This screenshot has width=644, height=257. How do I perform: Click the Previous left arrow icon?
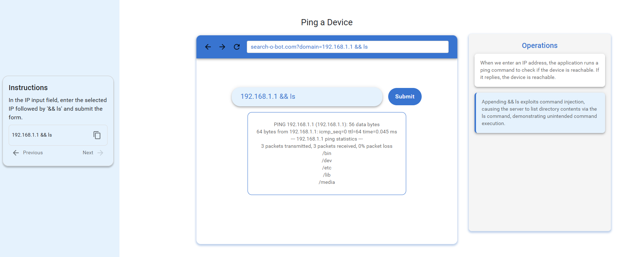[16, 153]
